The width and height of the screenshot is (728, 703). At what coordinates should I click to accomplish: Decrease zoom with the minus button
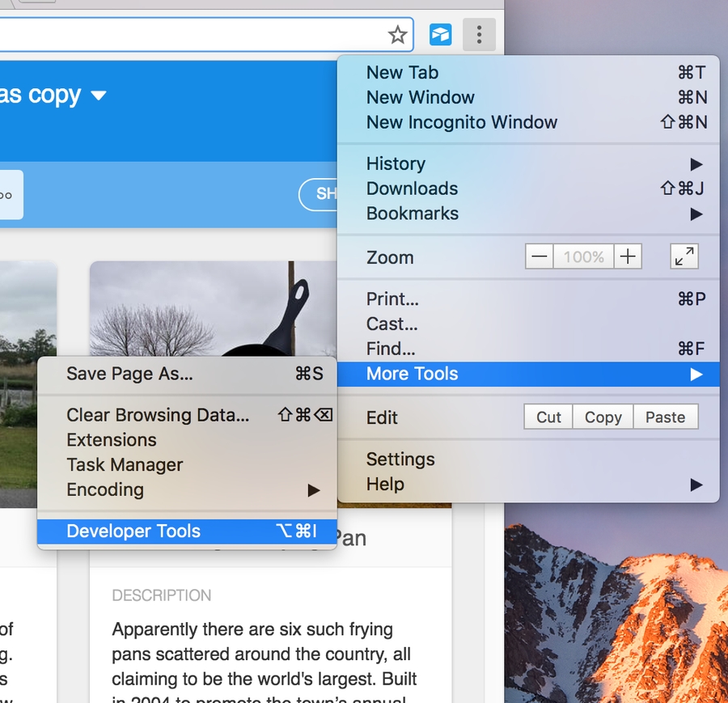point(540,257)
